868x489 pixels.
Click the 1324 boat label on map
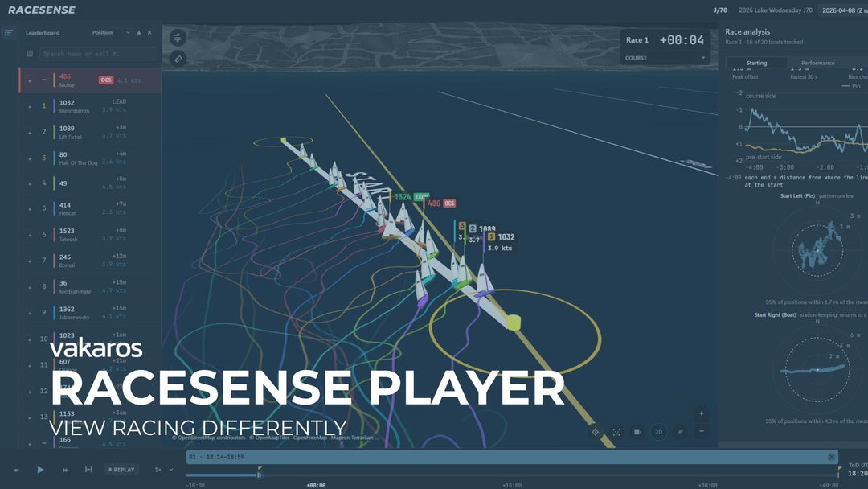[x=403, y=197]
